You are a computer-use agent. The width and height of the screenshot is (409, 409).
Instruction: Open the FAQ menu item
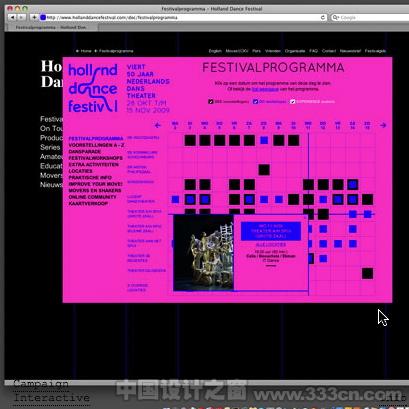tap(313, 51)
